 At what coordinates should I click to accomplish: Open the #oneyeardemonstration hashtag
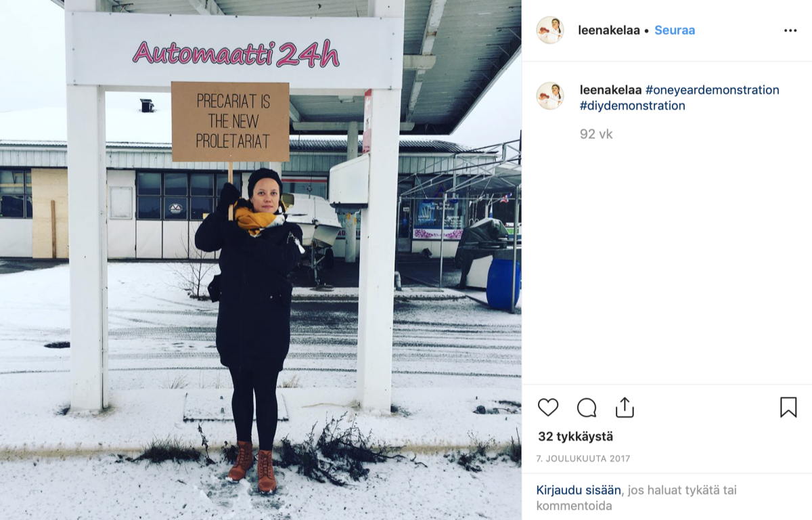tap(713, 90)
